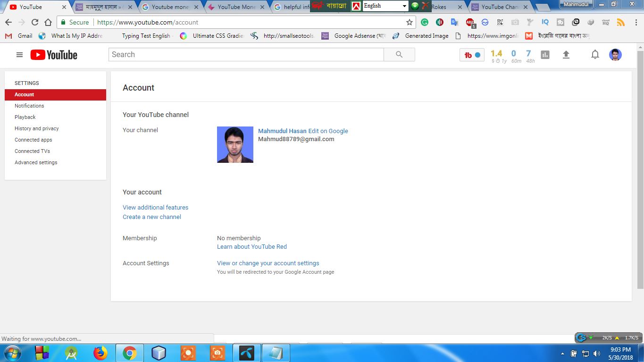Switch to the 'helpful info' Google tab

click(293, 7)
